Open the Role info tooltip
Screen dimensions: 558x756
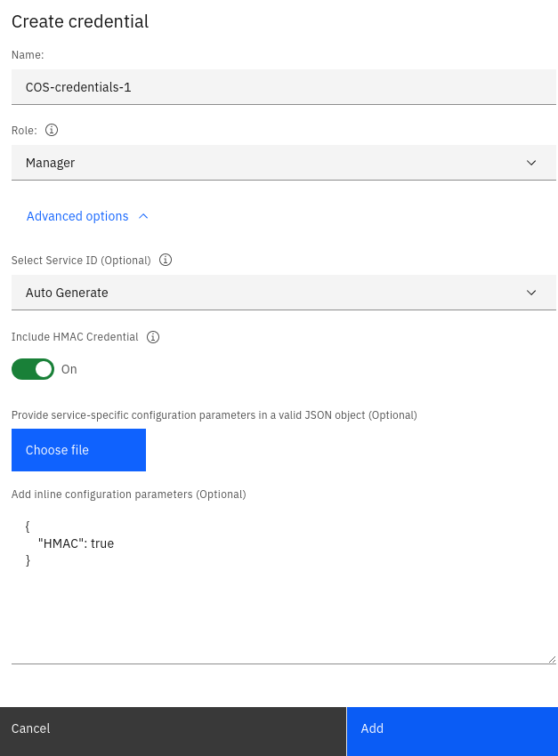tap(51, 130)
